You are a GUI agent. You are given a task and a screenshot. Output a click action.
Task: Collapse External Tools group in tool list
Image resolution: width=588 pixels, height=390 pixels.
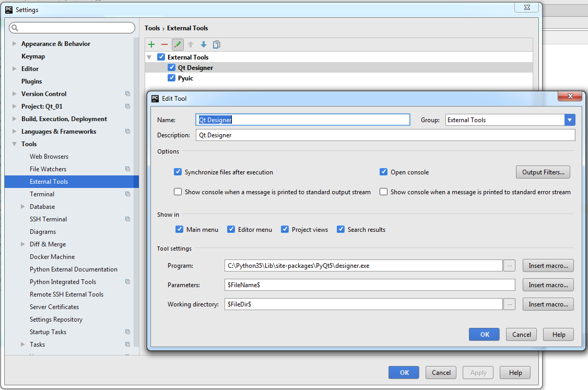coord(149,57)
